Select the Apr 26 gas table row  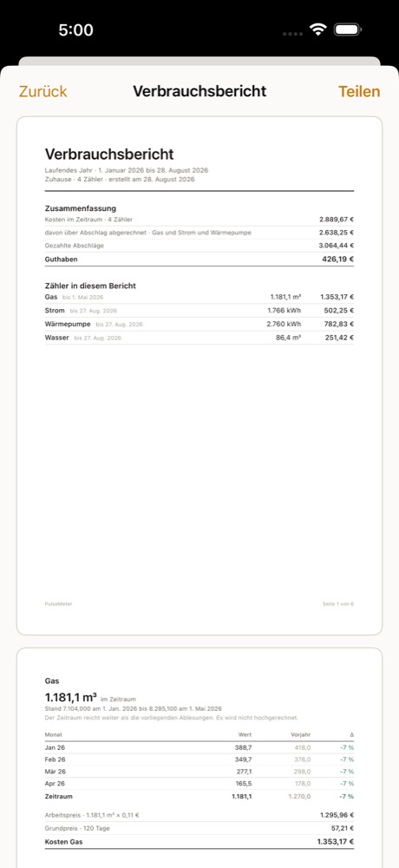coord(199,784)
